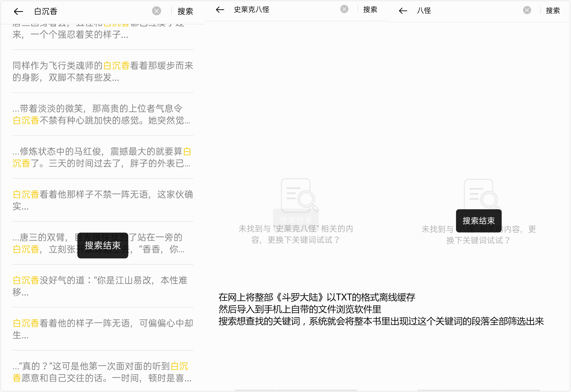
Task: Clear the 史莱克八怪 query using the X icon
Action: pos(344,9)
